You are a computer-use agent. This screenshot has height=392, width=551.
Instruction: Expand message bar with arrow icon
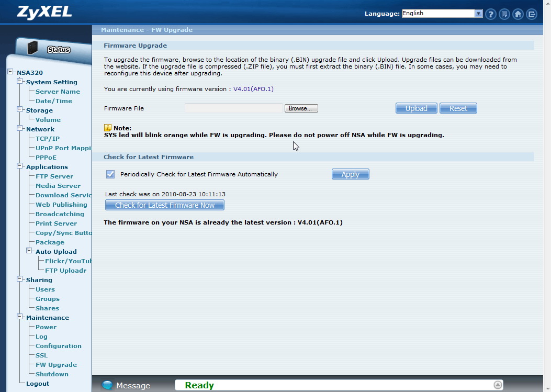tap(498, 385)
